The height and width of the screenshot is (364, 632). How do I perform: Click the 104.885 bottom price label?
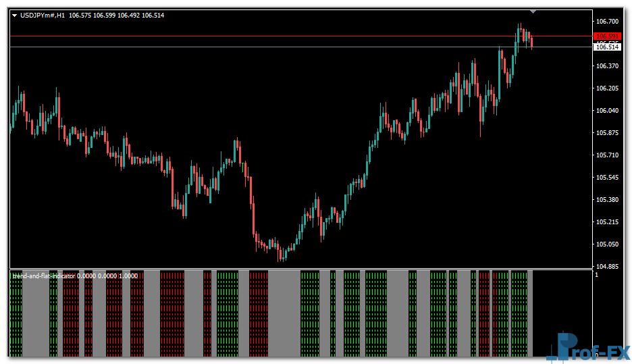(608, 267)
